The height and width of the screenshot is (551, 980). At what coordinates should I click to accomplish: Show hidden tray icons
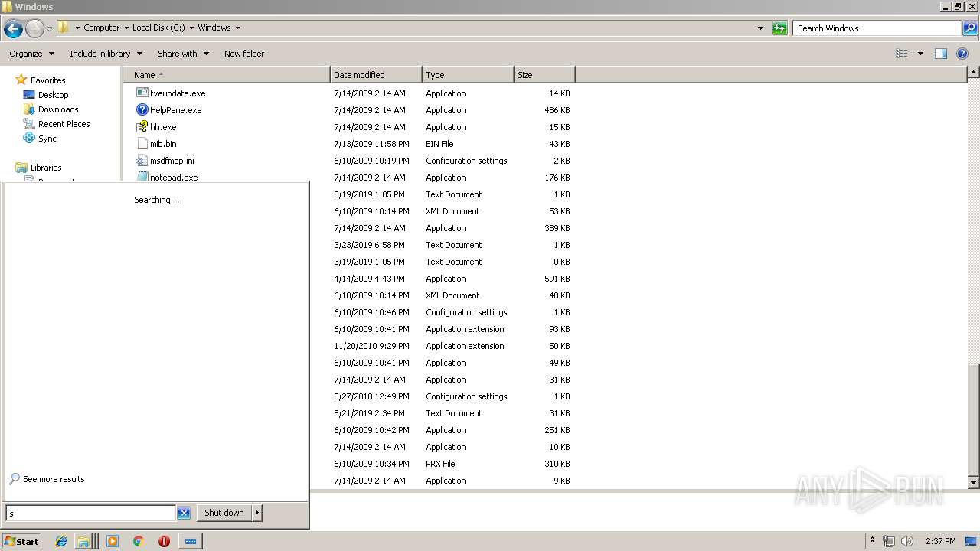pos(872,541)
